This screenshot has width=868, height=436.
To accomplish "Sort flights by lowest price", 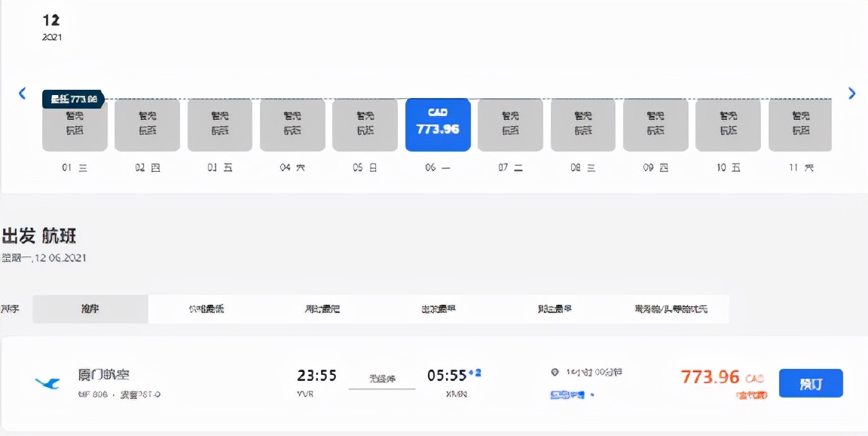I will point(208,309).
